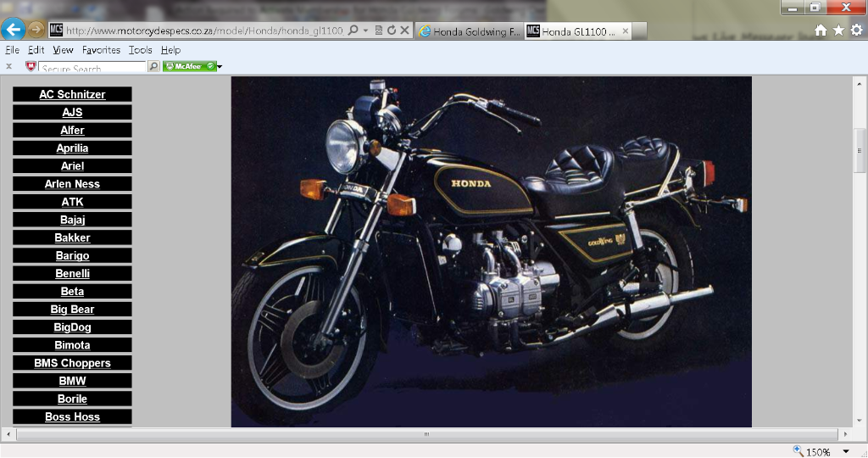Minimize the browser window
The height and width of the screenshot is (458, 868).
(793, 8)
